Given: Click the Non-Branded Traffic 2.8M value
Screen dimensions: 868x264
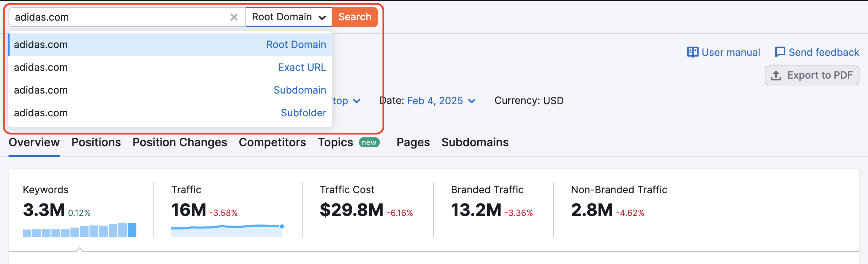Looking at the screenshot, I should point(592,210).
